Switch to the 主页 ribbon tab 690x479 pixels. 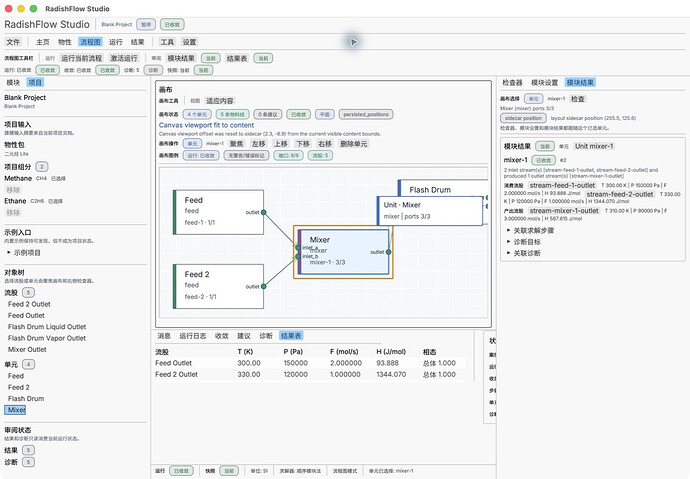coord(43,42)
